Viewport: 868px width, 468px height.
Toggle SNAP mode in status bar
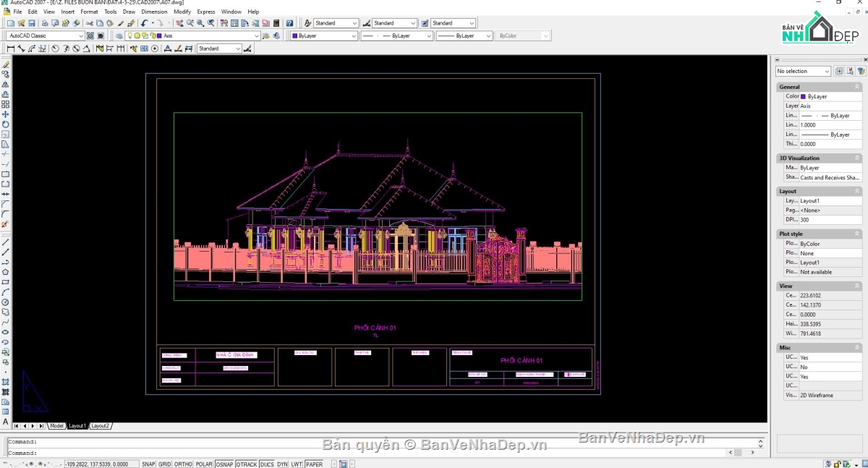(148, 464)
